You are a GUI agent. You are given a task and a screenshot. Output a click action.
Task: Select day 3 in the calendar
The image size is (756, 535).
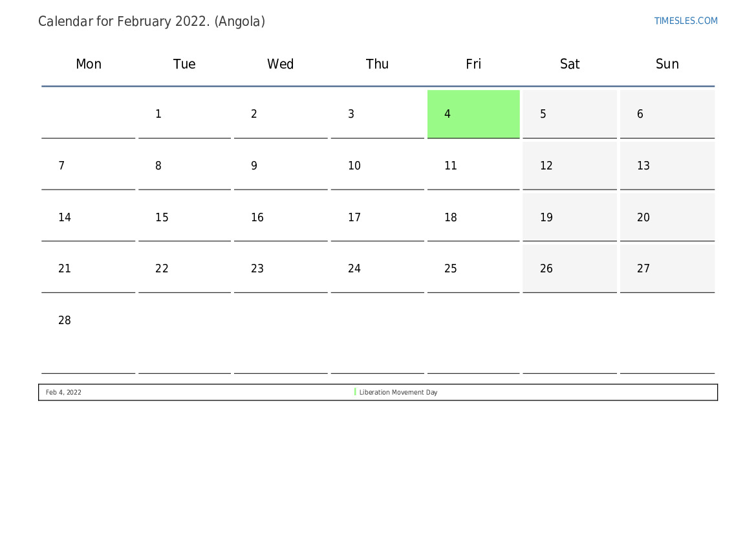378,114
